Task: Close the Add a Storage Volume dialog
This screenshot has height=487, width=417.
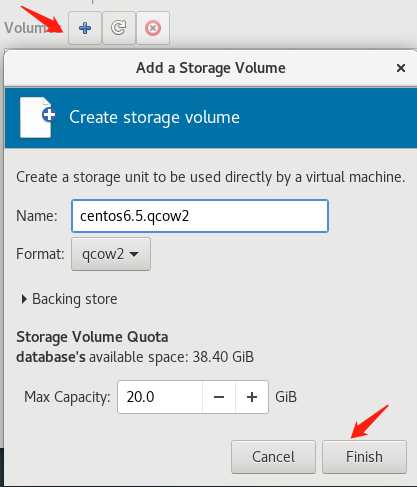Action: 401,68
